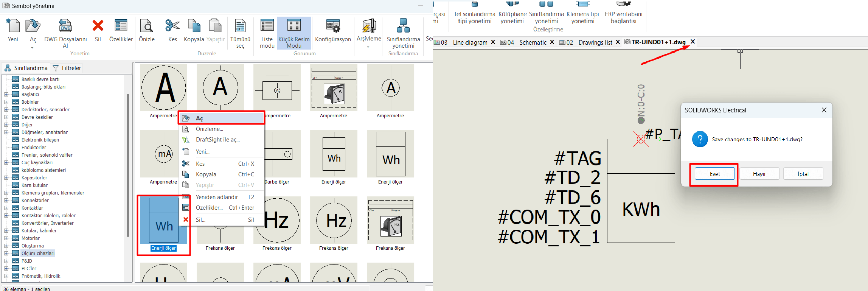
Task: Choose Sil in context menu
Action: tap(221, 219)
